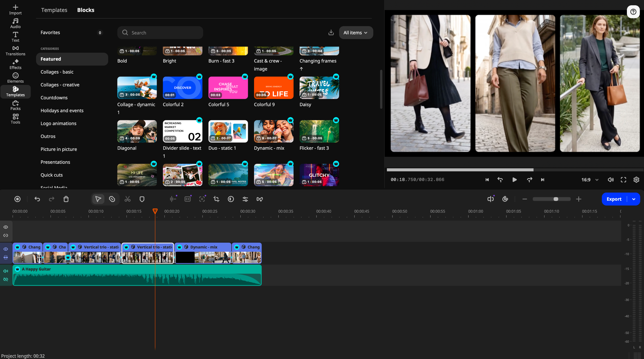Play the preview video
This screenshot has width=644, height=359.
(x=514, y=180)
